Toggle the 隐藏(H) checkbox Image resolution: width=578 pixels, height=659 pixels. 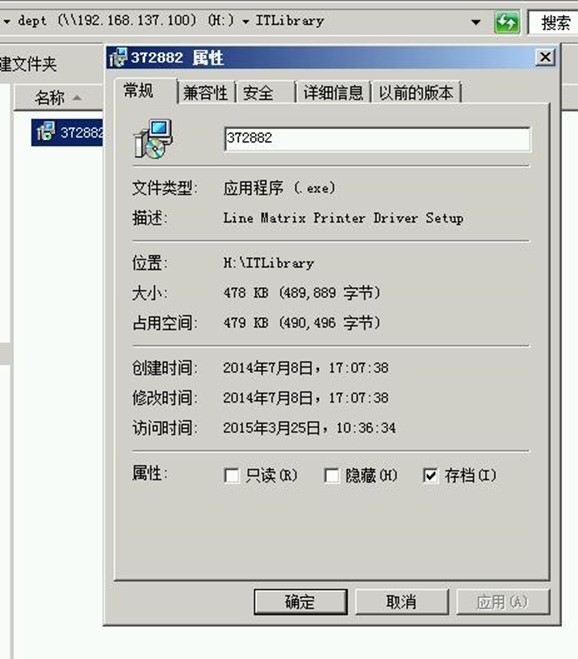332,476
